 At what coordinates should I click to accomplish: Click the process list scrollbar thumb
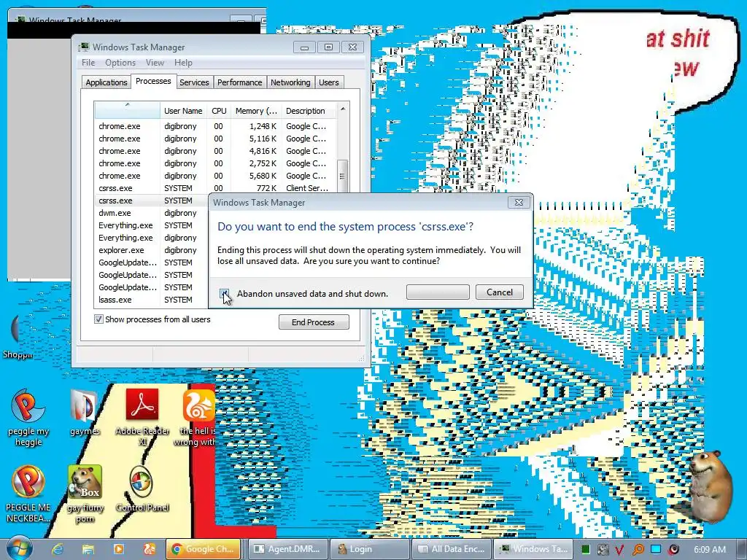click(x=342, y=176)
